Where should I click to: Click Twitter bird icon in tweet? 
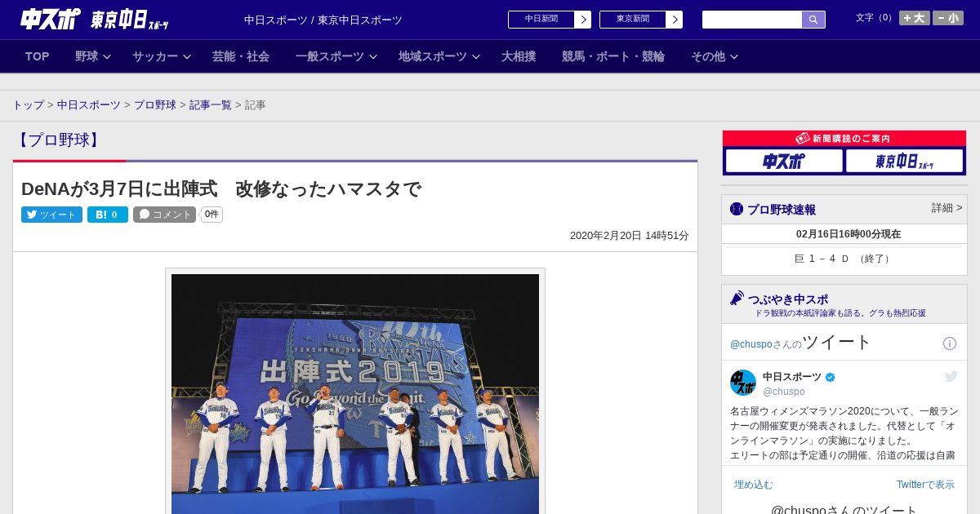tap(951, 376)
